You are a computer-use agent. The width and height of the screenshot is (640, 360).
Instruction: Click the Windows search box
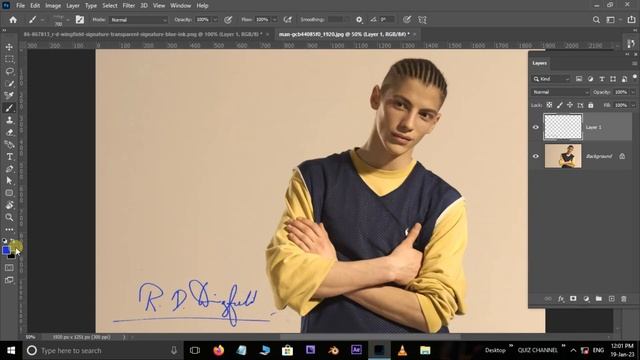click(x=102, y=351)
